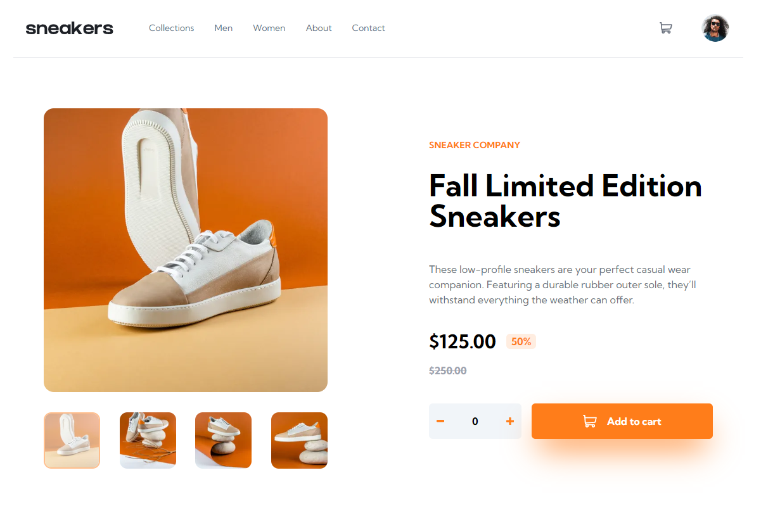761x532 pixels.
Task: Select the first thumbnail with orange border
Action: (x=72, y=441)
